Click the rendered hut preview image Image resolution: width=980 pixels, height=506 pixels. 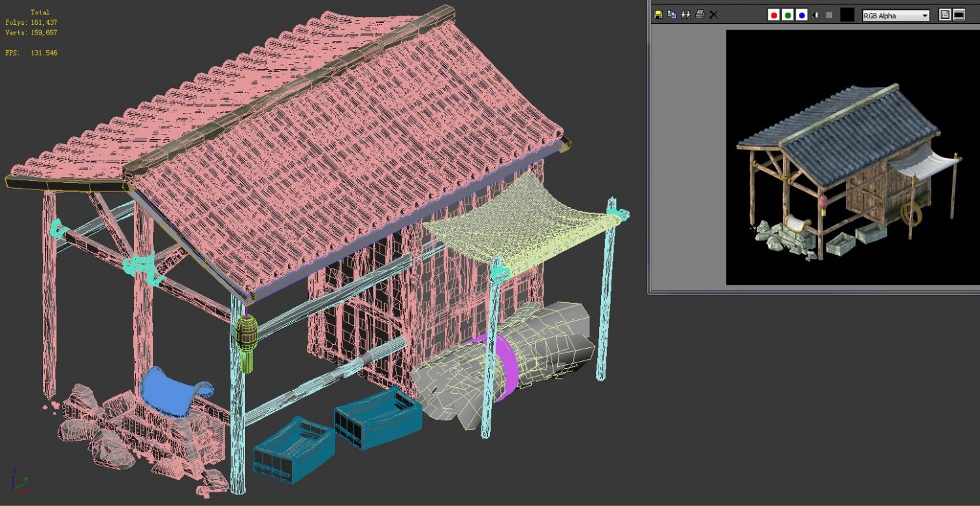tap(849, 170)
